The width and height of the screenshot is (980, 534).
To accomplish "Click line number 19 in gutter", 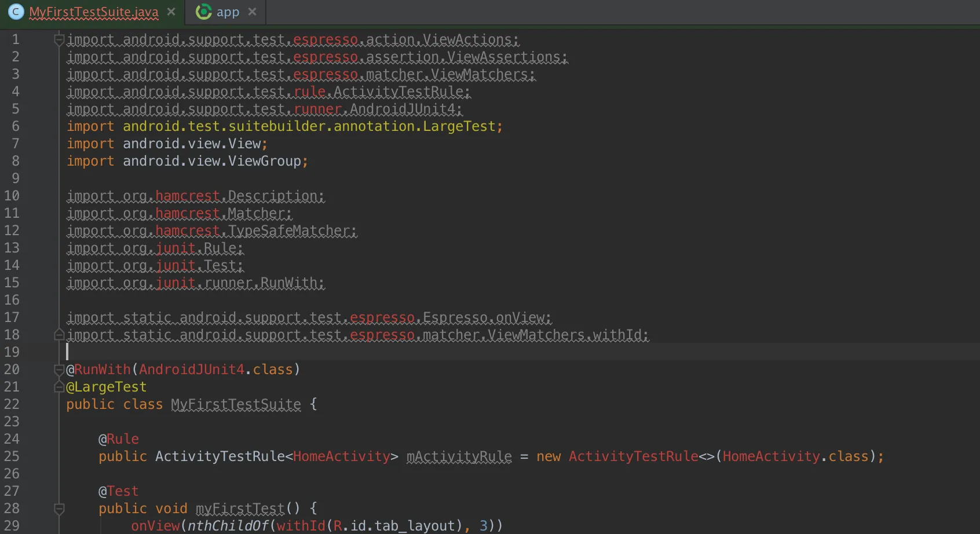I will pos(12,352).
